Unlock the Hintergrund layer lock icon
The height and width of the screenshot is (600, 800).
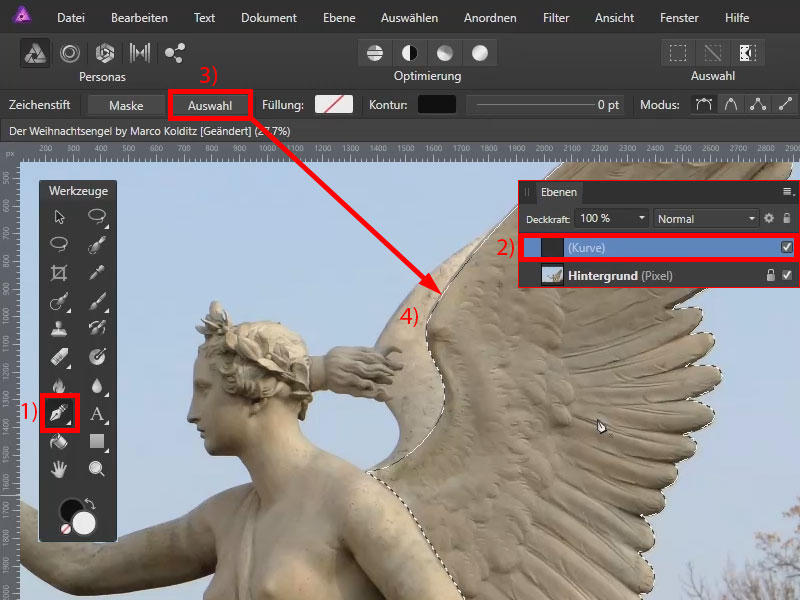(x=770, y=276)
